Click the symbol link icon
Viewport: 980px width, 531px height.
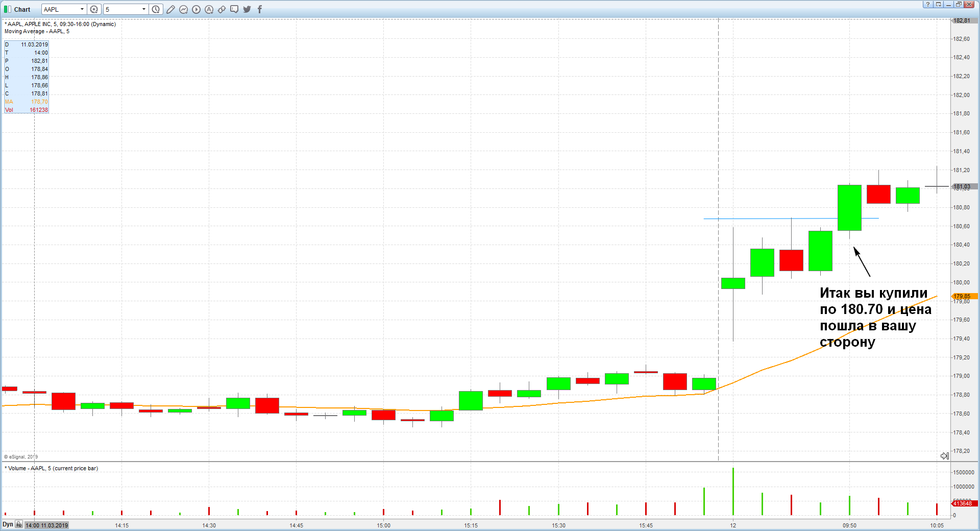pos(222,9)
